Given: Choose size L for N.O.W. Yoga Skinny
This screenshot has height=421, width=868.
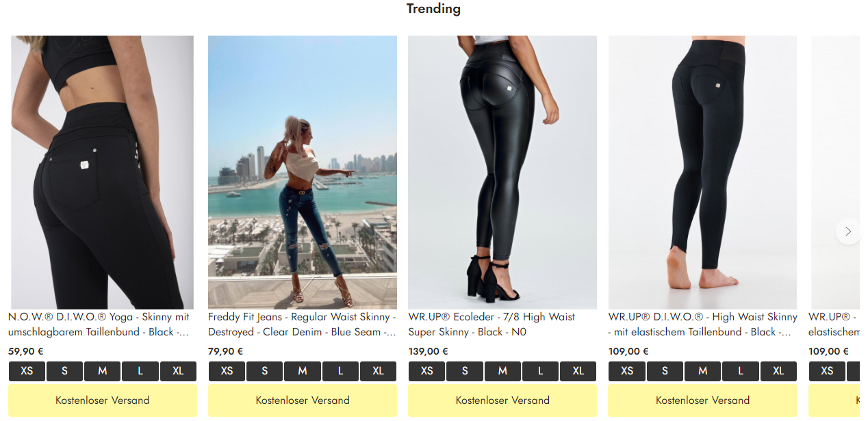Looking at the screenshot, I should coord(140,371).
